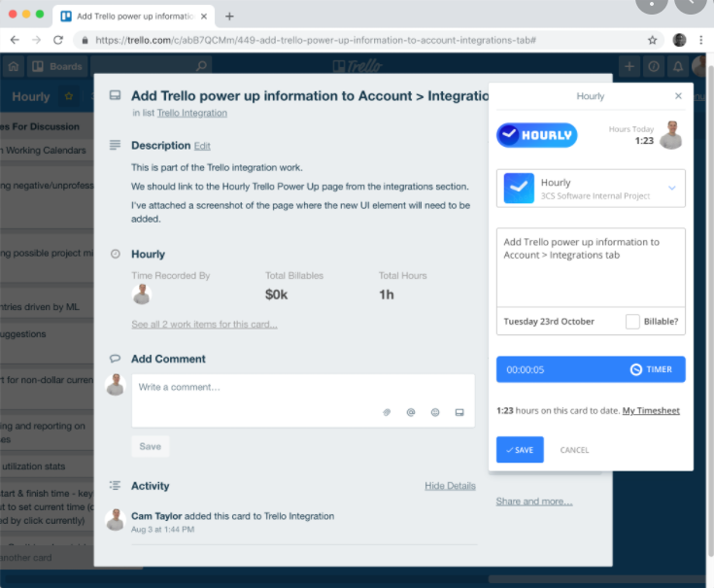Open the Trello information icon
This screenshot has height=588, width=714.
click(x=654, y=66)
